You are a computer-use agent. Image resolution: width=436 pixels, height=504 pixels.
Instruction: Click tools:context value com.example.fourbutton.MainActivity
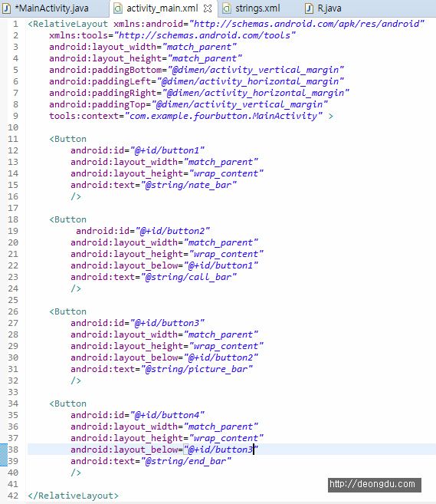(224, 116)
